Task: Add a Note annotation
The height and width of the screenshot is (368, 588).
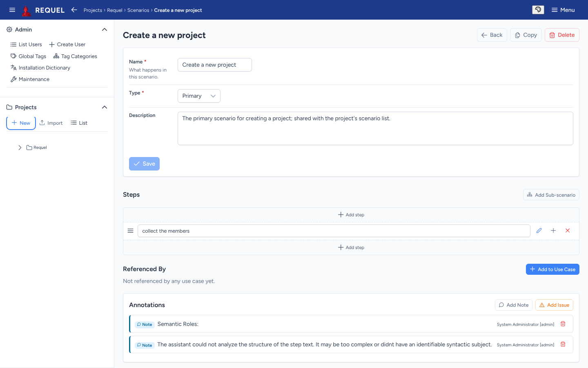Action: coord(514,305)
